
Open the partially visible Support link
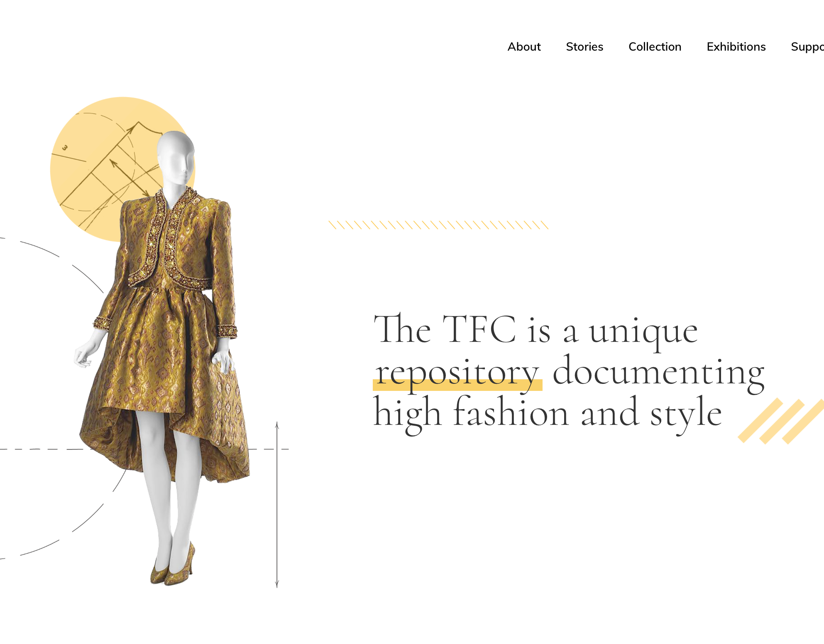(807, 47)
